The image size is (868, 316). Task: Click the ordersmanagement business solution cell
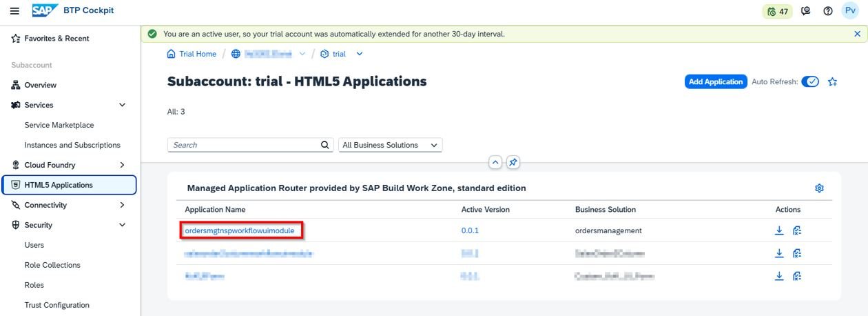click(x=608, y=230)
